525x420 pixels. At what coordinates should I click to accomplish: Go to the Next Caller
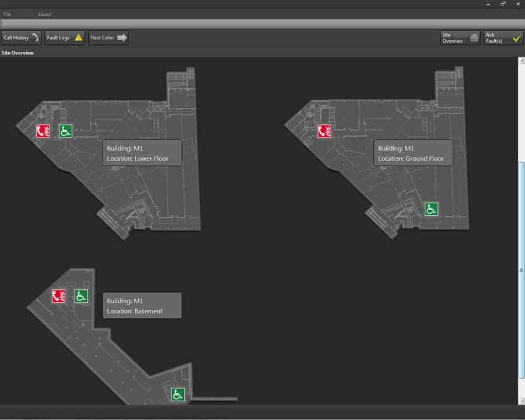coord(108,38)
